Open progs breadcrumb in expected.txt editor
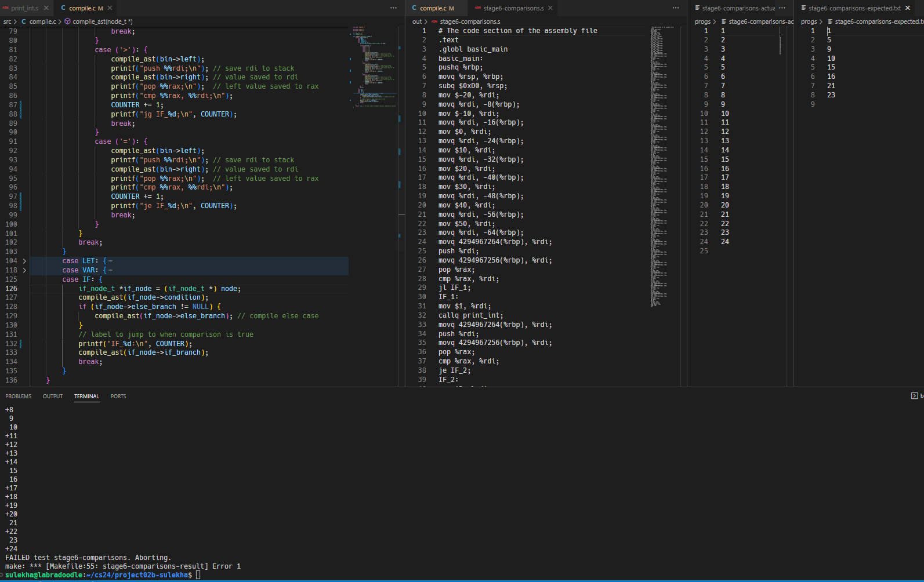This screenshot has height=582, width=924. coord(809,21)
